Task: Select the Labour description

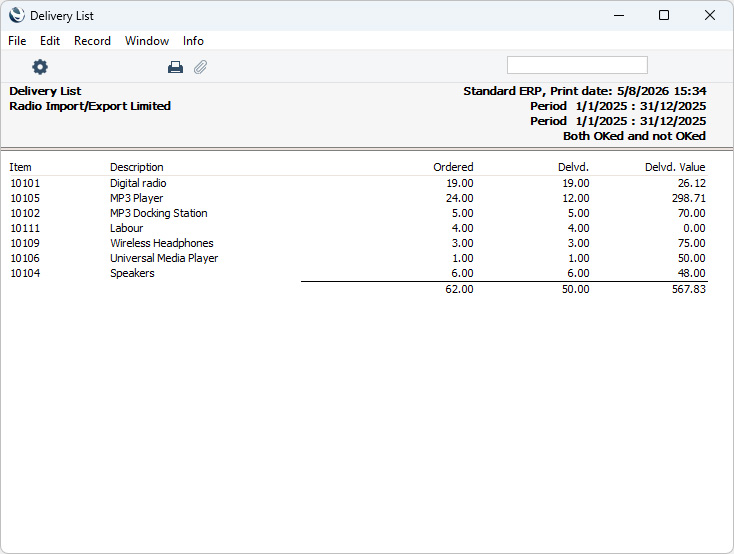Action: point(126,228)
